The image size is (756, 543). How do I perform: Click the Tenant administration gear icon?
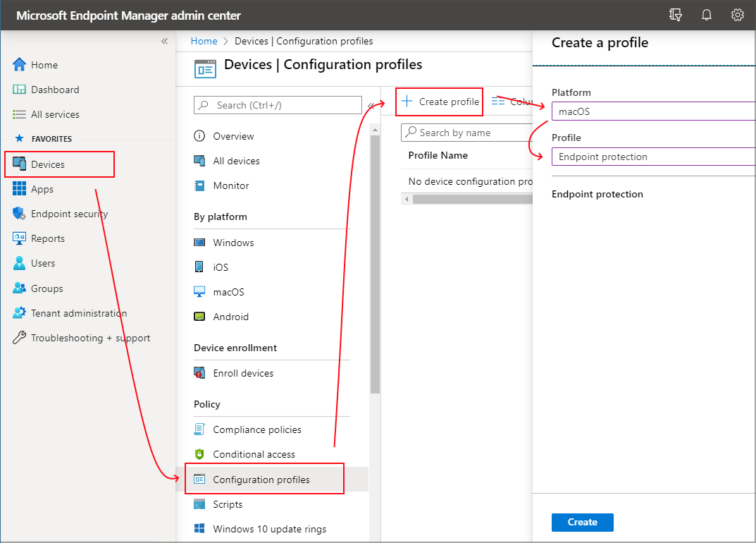(19, 313)
